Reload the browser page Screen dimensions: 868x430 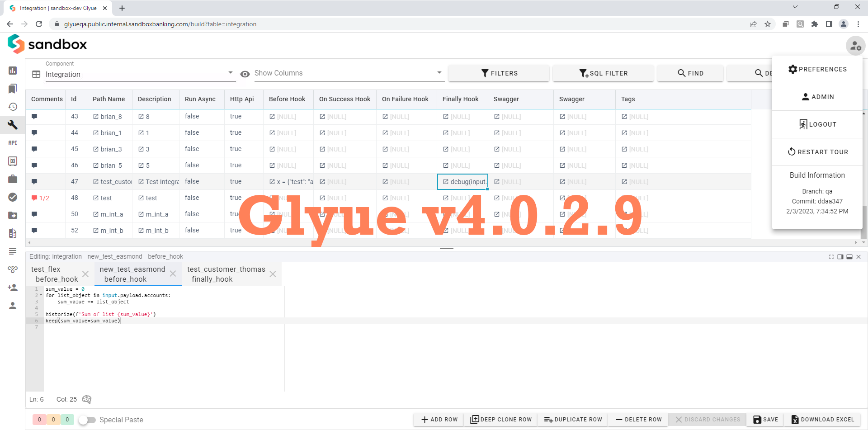click(x=39, y=24)
